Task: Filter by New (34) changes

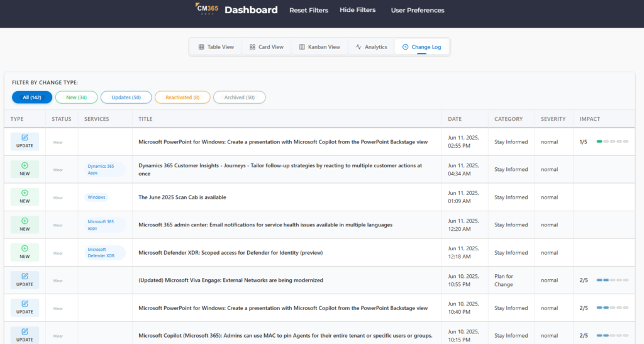Action: (x=76, y=97)
